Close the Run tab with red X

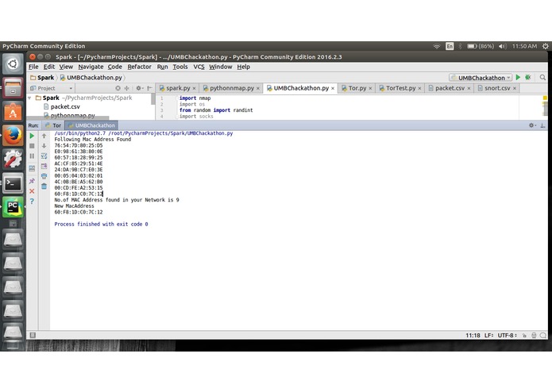[32, 191]
